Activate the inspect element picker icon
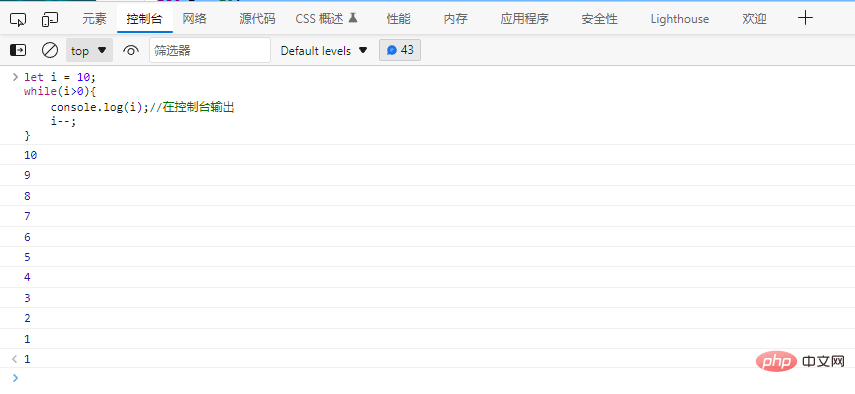Screen dimensions: 855x394 pos(18,20)
